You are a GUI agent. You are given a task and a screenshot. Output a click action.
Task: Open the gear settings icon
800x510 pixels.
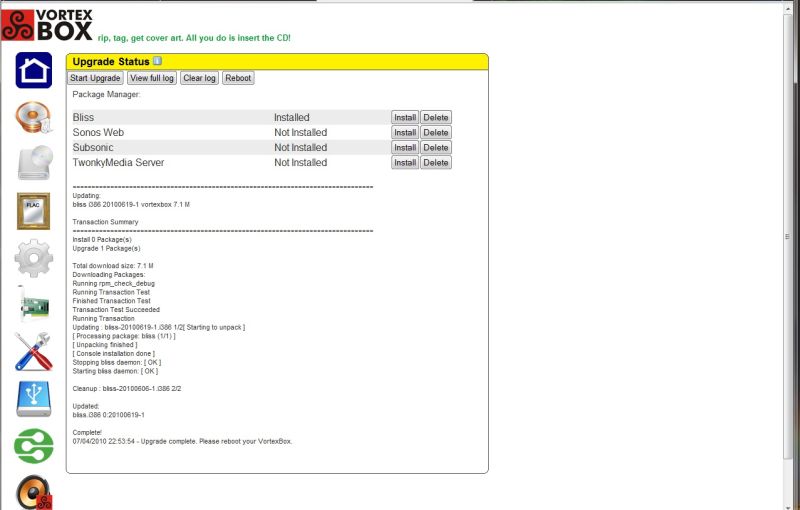34,258
